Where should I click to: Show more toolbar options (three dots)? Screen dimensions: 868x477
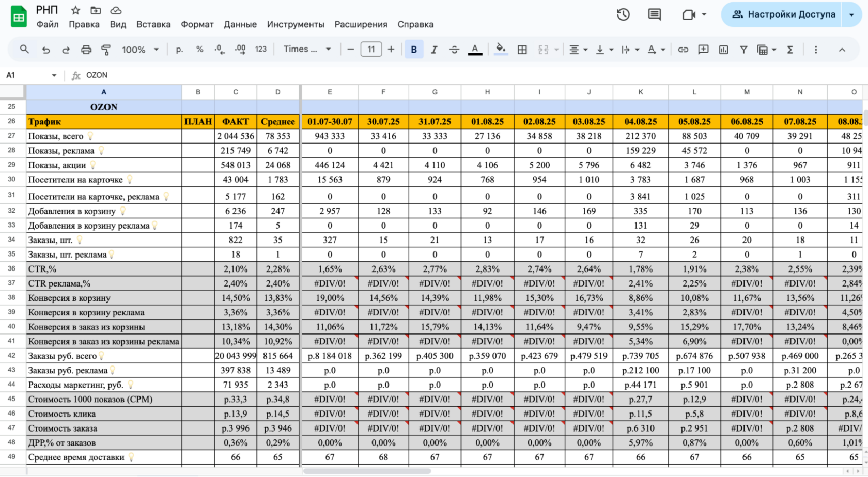816,50
